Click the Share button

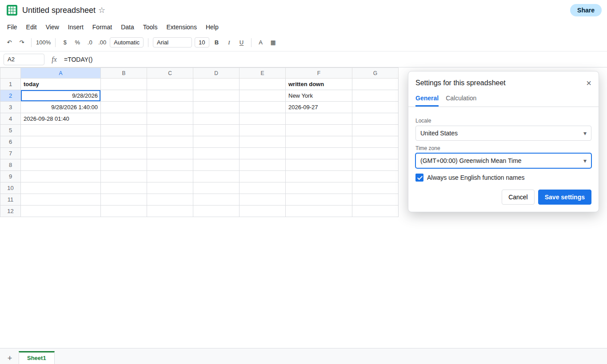(586, 10)
